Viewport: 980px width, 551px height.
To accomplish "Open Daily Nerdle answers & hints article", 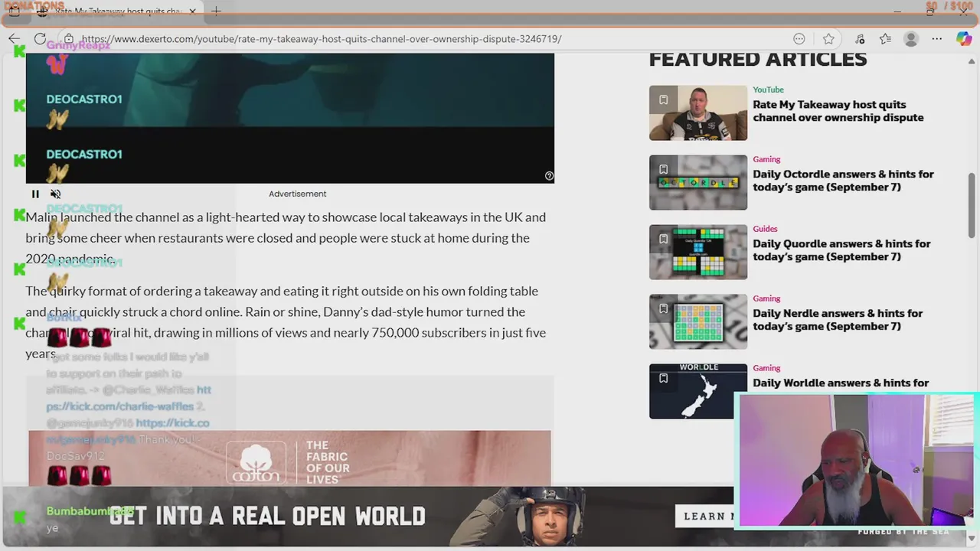I will tap(838, 320).
